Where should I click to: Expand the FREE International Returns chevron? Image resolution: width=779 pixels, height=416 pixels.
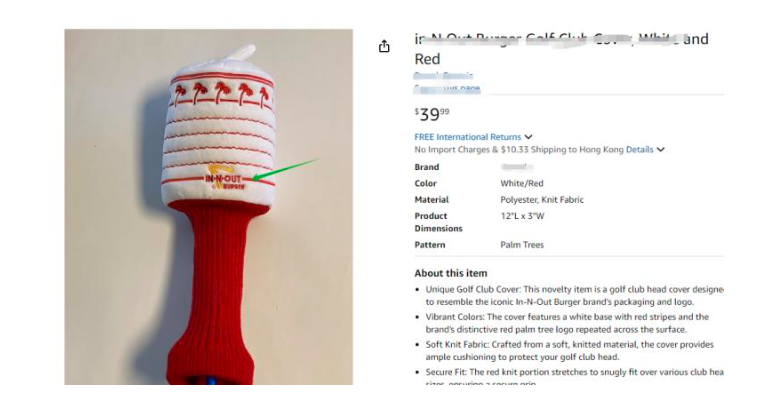coord(529,137)
